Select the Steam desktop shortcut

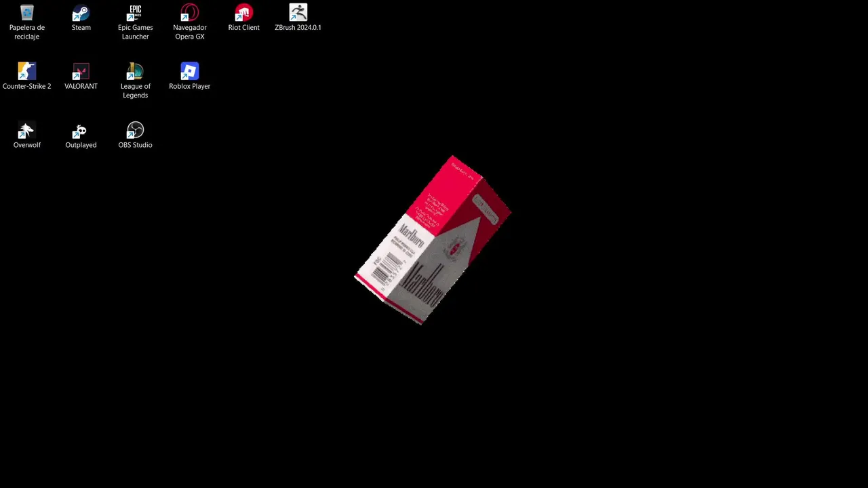[x=81, y=18]
